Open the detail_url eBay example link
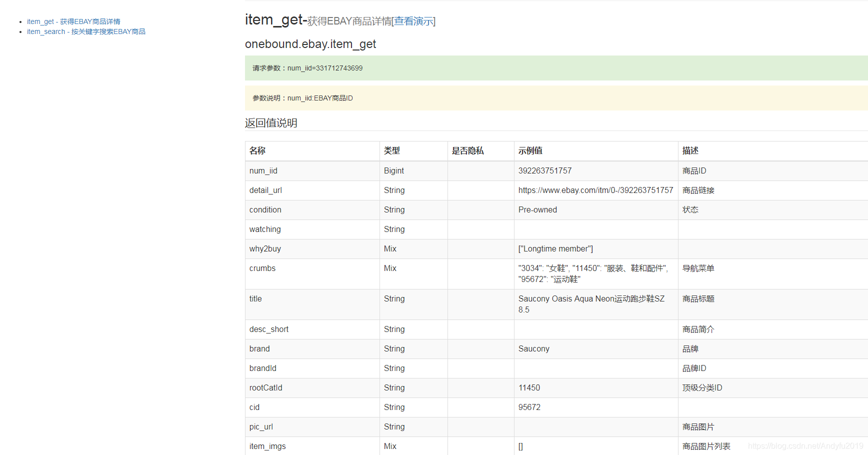This screenshot has width=868, height=455. pyautogui.click(x=595, y=190)
